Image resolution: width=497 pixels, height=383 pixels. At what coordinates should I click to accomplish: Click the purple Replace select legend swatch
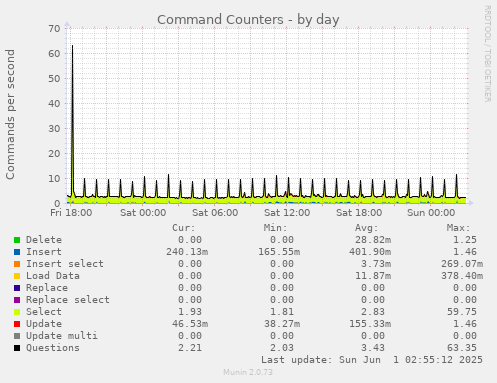[17, 300]
